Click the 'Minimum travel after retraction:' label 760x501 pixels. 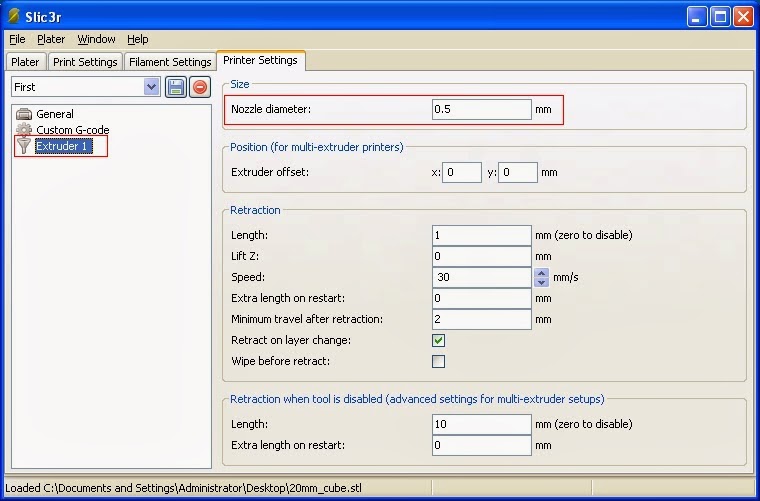coord(307,319)
